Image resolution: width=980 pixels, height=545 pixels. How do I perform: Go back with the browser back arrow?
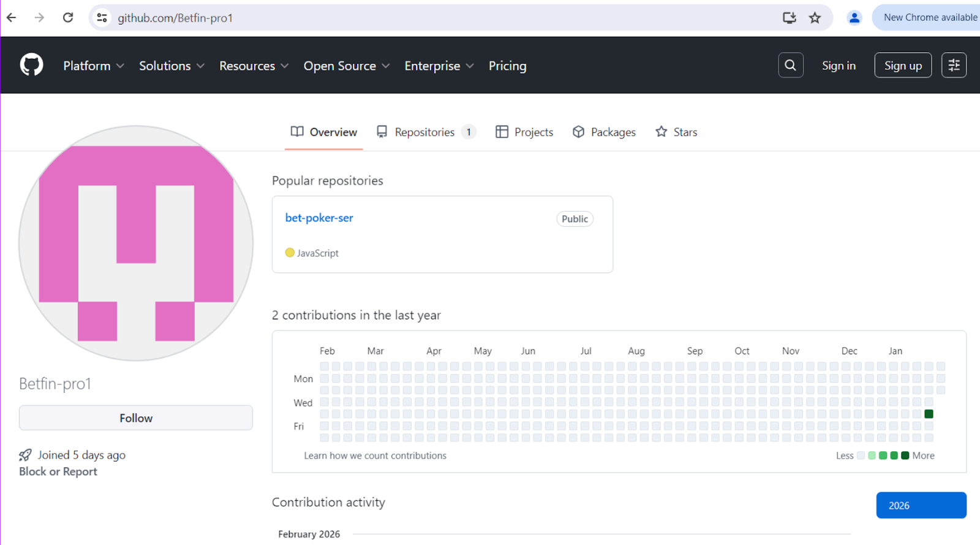click(12, 18)
